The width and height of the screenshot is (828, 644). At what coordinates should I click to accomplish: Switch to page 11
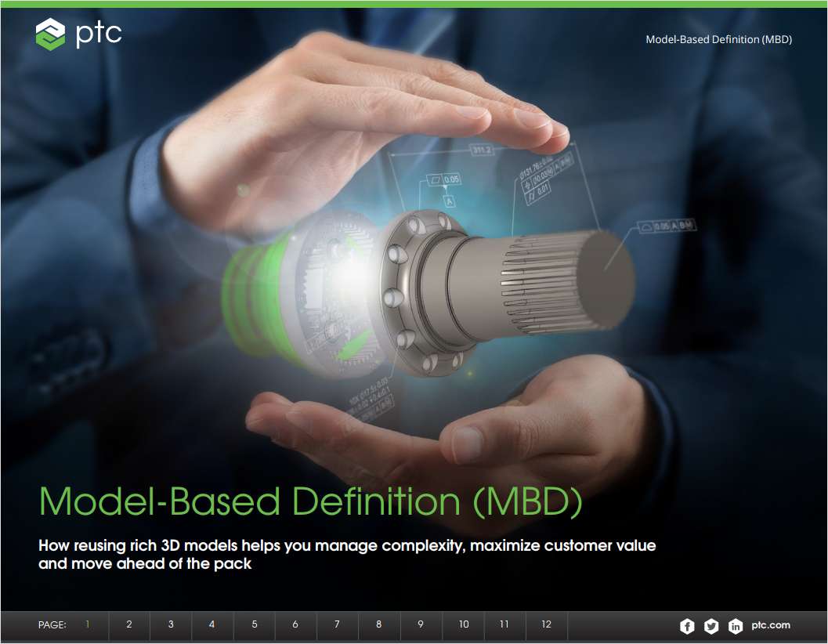pyautogui.click(x=504, y=624)
